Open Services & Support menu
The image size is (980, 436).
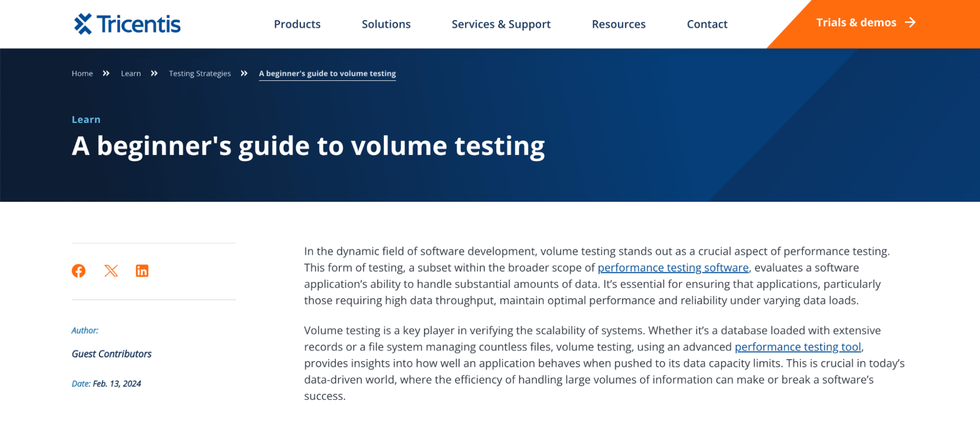pyautogui.click(x=501, y=24)
